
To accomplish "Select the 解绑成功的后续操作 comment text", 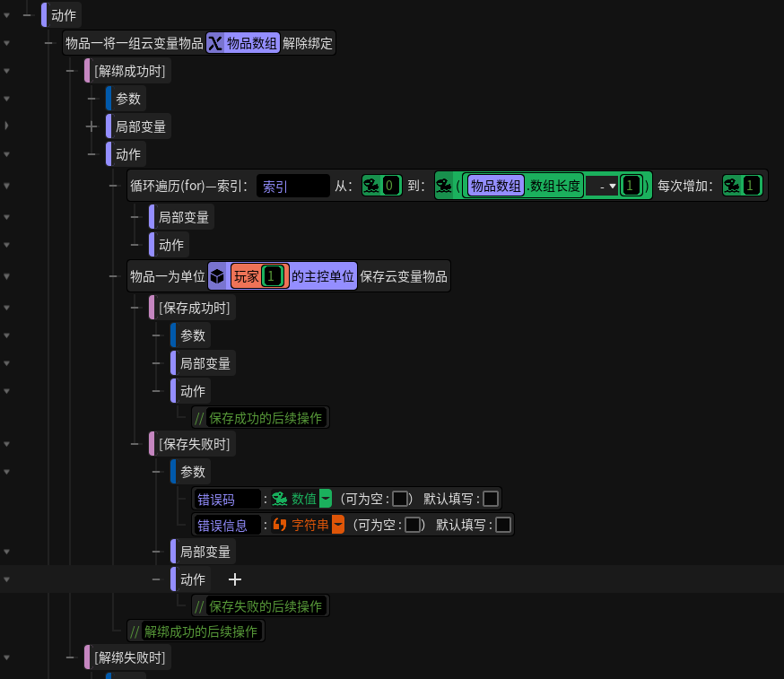I will [x=201, y=632].
